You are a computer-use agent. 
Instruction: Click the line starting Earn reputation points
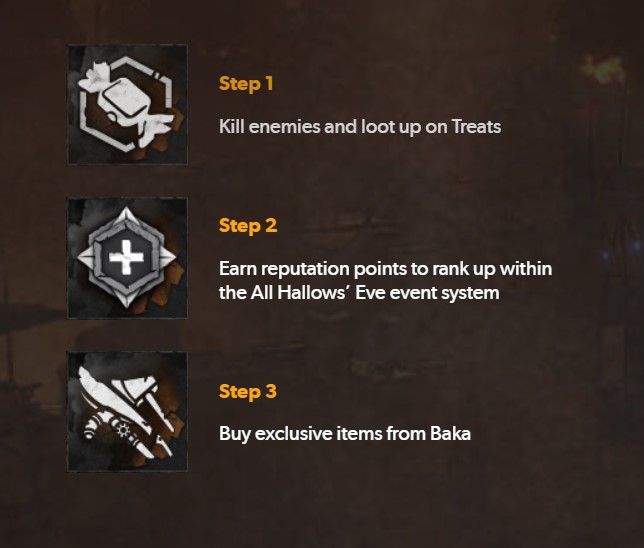[x=385, y=269]
